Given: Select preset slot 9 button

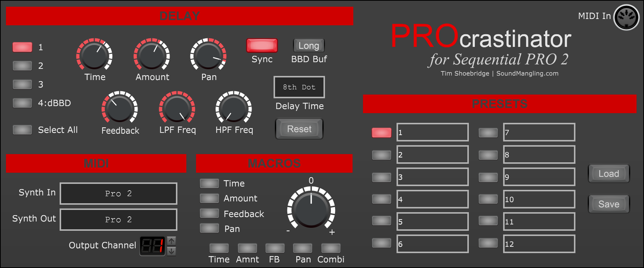Looking at the screenshot, I should (488, 177).
